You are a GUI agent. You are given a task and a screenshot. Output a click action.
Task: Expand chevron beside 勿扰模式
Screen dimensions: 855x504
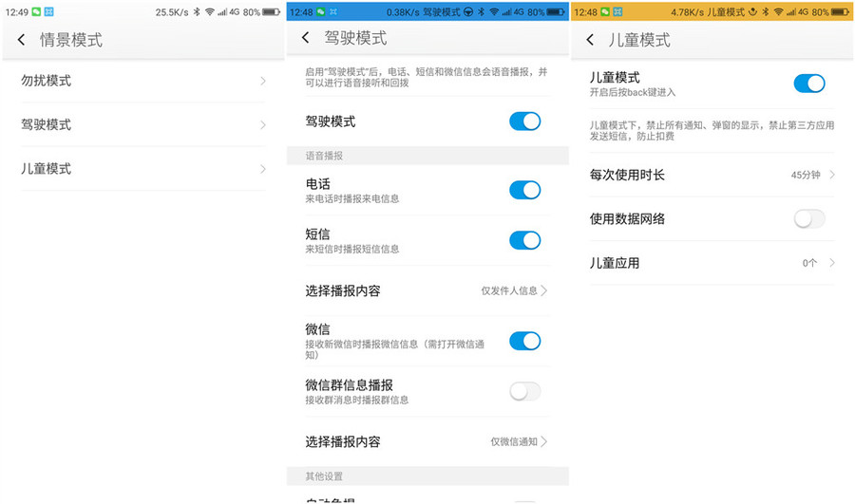pos(263,81)
